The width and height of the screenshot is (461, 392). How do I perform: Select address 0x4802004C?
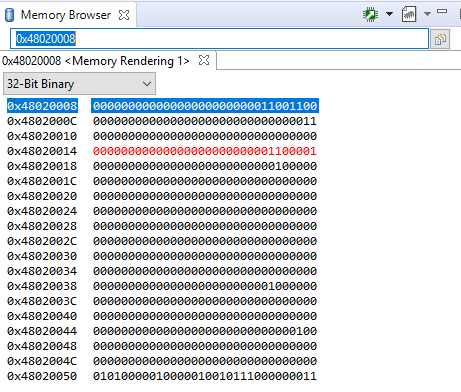tap(42, 361)
